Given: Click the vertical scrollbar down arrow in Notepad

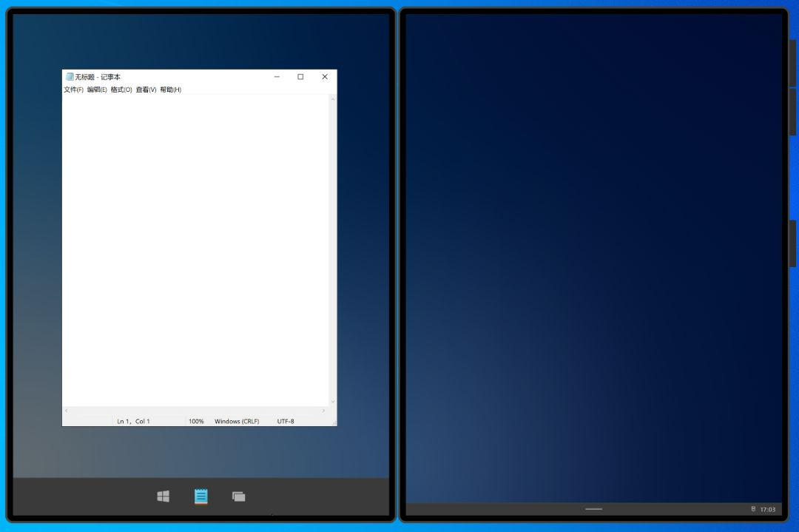Looking at the screenshot, I should [x=333, y=402].
